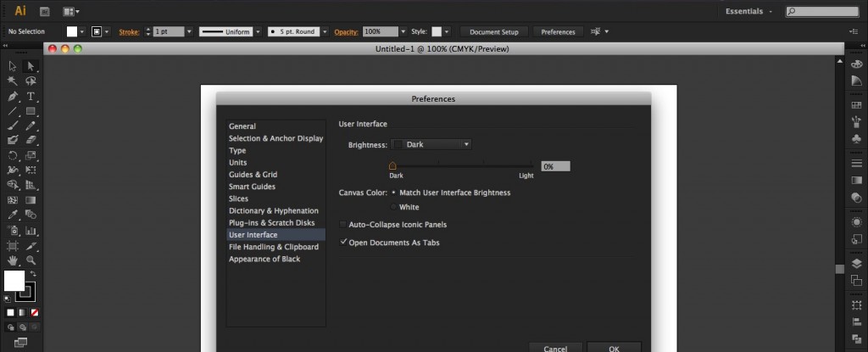868x352 pixels.
Task: Select the Slice tool
Action: tap(31, 245)
